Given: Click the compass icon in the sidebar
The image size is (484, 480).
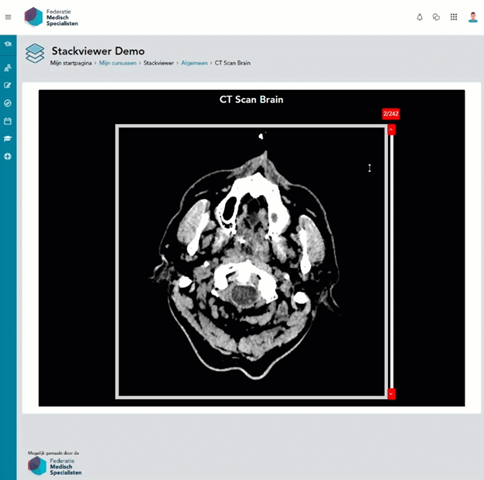Looking at the screenshot, I should 8,103.
